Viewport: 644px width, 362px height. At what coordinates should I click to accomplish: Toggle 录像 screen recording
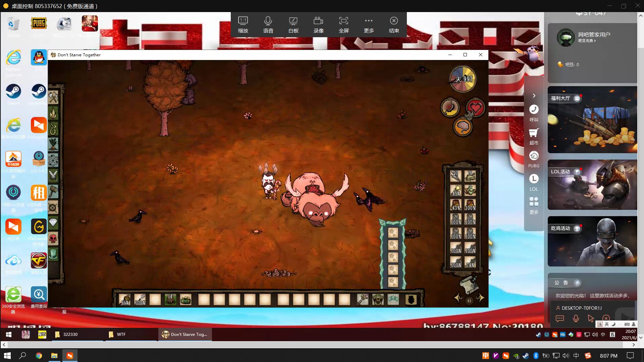(x=318, y=25)
